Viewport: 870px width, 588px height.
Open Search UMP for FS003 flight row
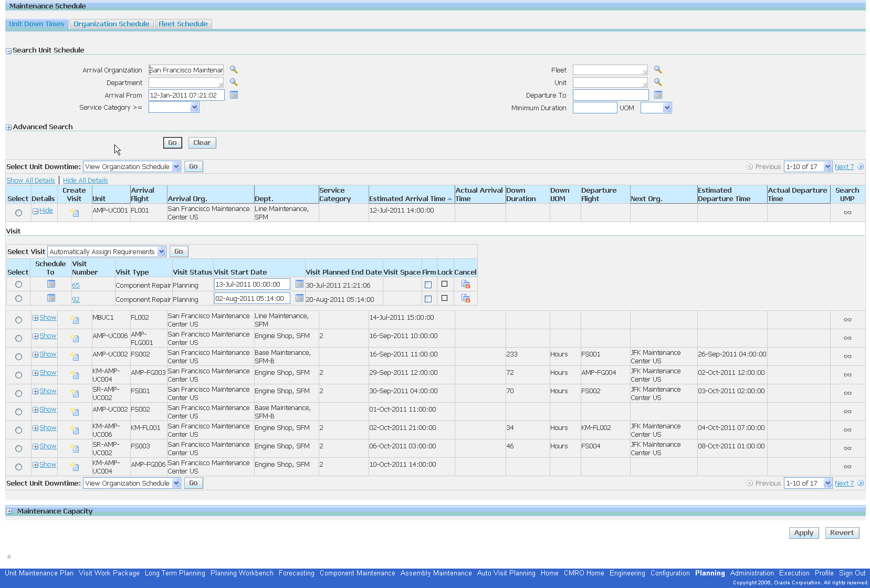pyautogui.click(x=847, y=448)
